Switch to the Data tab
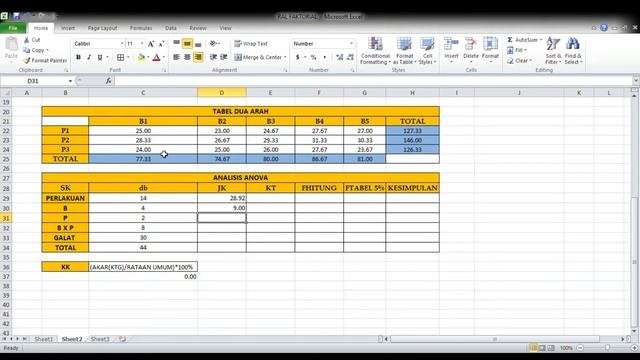The height and width of the screenshot is (360, 640). [x=171, y=28]
